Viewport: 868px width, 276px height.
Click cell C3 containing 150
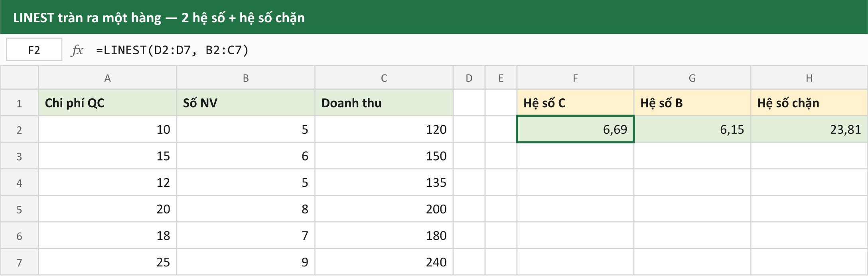[x=384, y=156]
